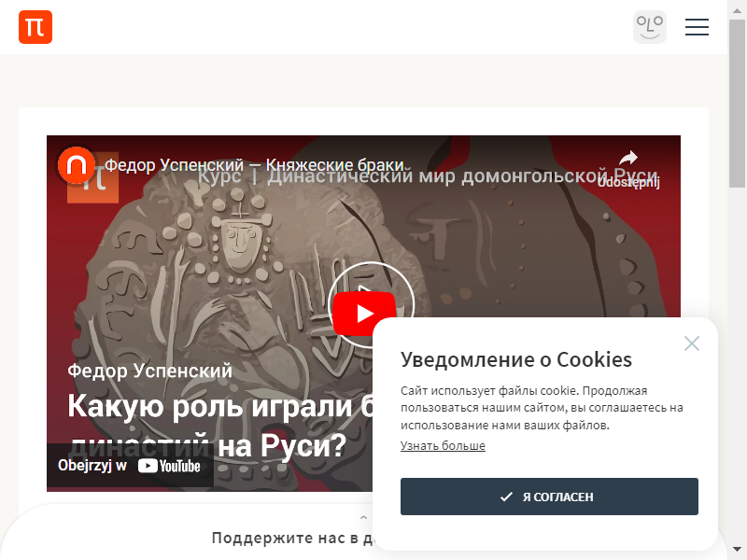The width and height of the screenshot is (747, 560).
Task: Click the YouTube logo in the video
Action: coord(169,466)
